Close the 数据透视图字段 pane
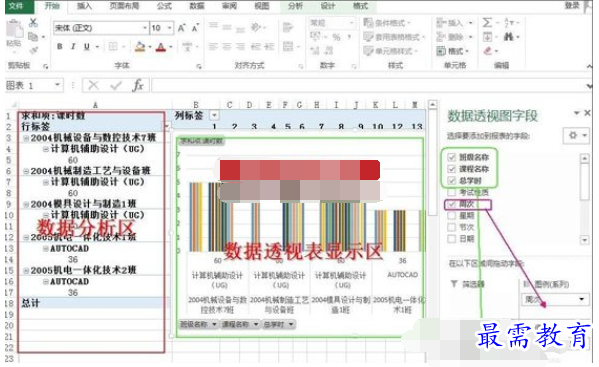 [x=588, y=113]
